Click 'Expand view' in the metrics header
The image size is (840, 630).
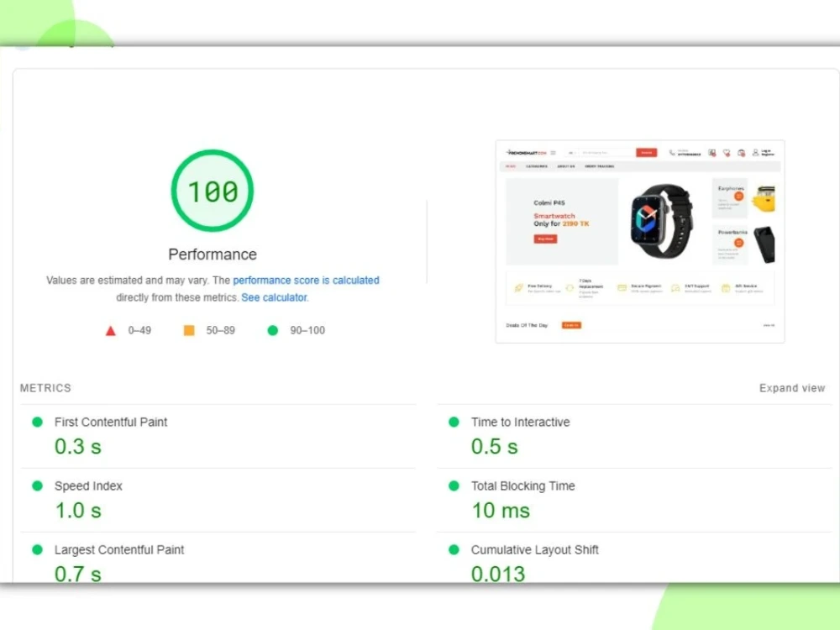792,388
